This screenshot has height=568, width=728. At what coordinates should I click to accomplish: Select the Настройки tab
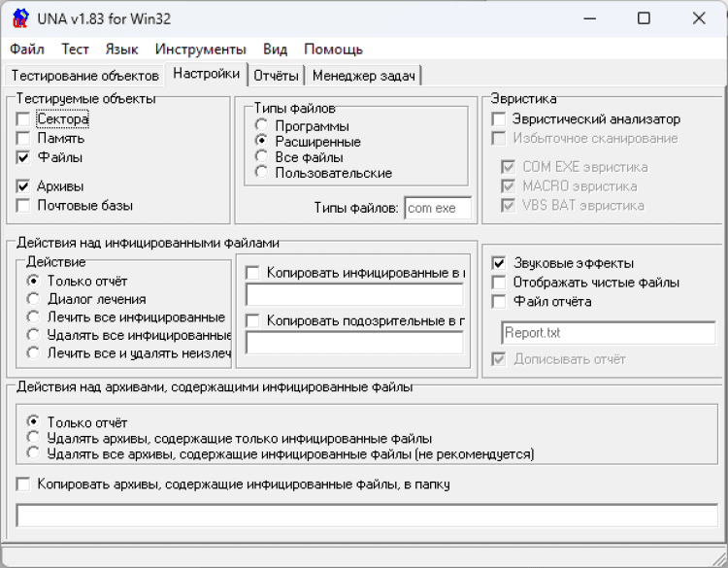coord(206,74)
